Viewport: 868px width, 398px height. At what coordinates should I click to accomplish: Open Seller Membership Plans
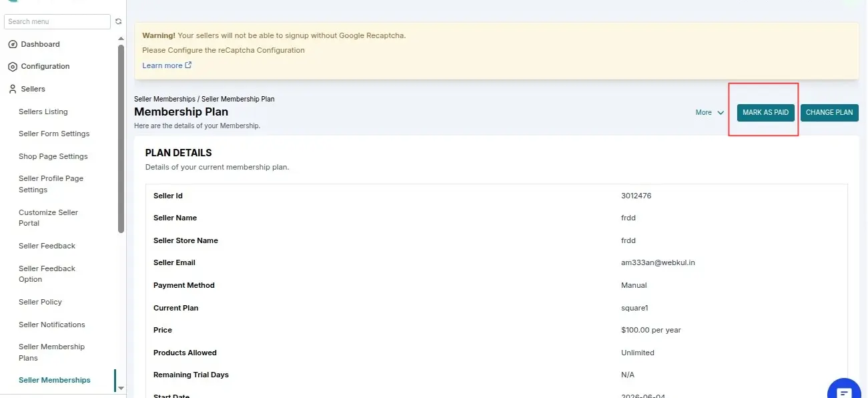pyautogui.click(x=52, y=353)
